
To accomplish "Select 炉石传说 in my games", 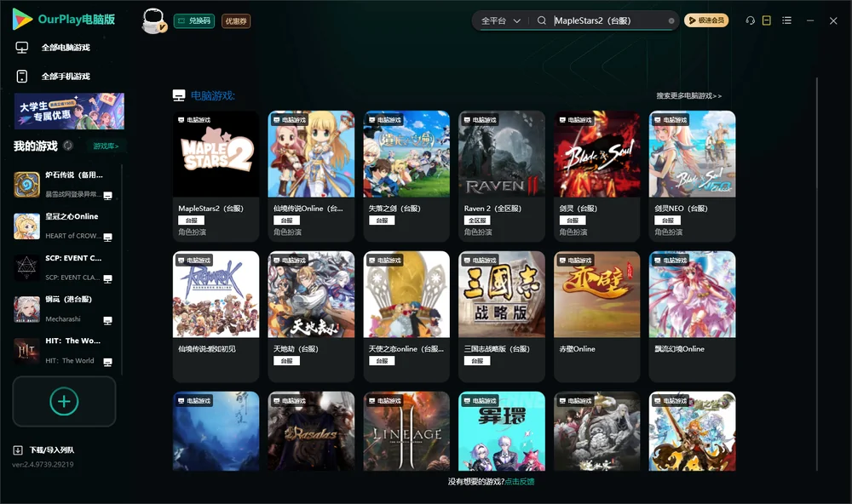I will click(64, 185).
